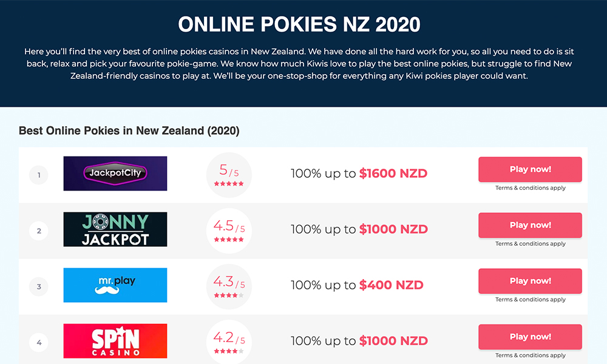The height and width of the screenshot is (364, 607).
Task: Click the rank number 3 badge
Action: pyautogui.click(x=39, y=287)
